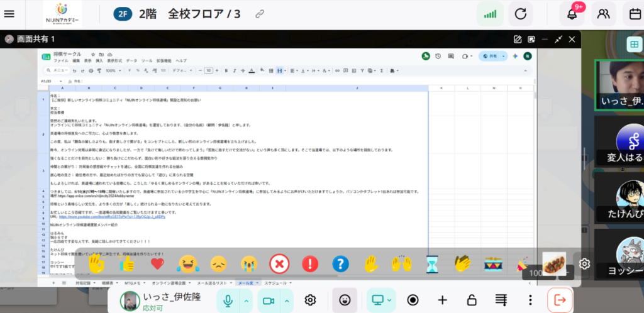Open the text color picker in spreadsheet
This screenshot has width=644, height=313.
tap(252, 70)
